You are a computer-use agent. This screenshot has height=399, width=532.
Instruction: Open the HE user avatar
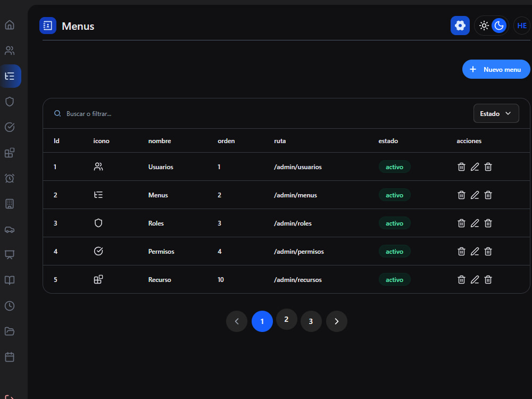pos(522,26)
